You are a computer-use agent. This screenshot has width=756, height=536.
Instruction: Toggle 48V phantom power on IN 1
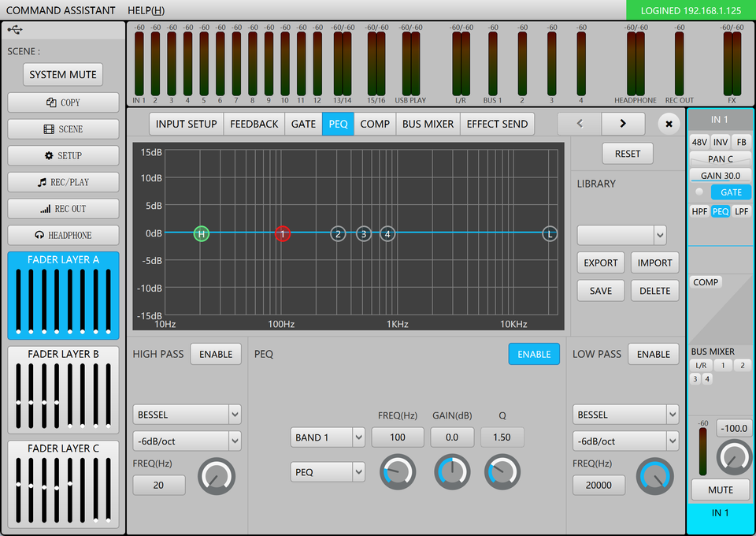coord(699,142)
